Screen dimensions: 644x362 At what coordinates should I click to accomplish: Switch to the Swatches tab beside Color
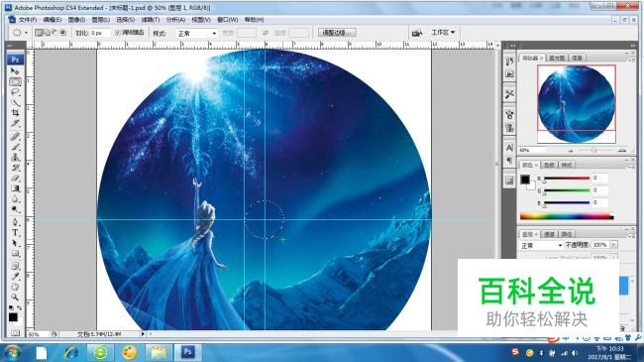[x=549, y=165]
